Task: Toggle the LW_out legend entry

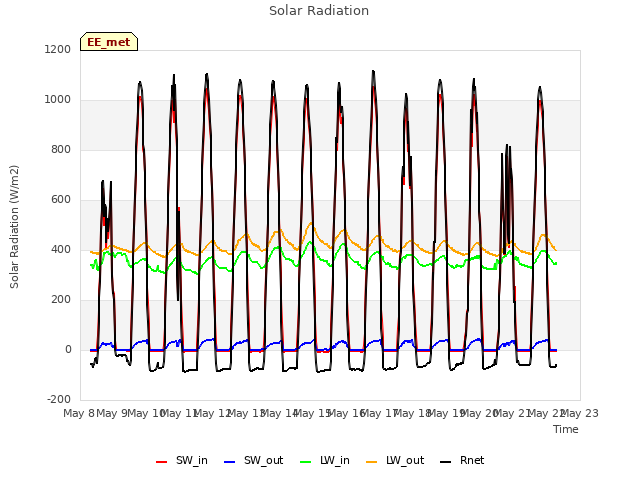Action: (395, 460)
